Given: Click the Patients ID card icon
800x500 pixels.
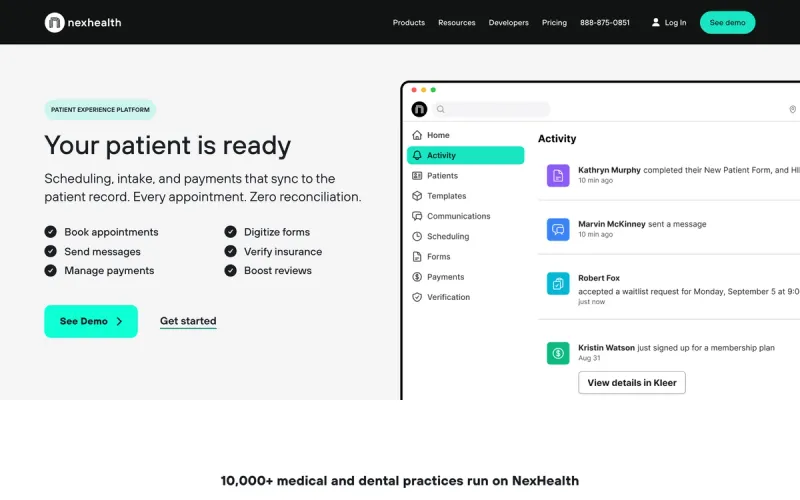Looking at the screenshot, I should tap(417, 176).
